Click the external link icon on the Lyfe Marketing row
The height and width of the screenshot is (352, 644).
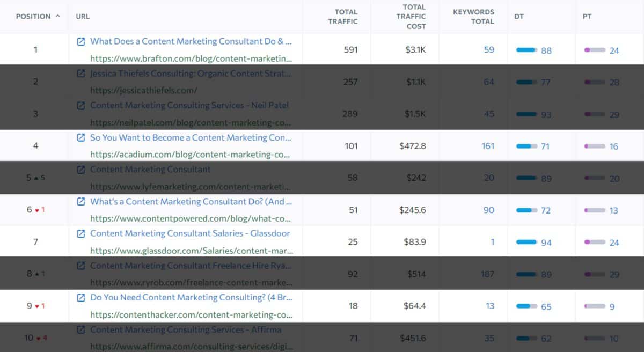tap(80, 169)
